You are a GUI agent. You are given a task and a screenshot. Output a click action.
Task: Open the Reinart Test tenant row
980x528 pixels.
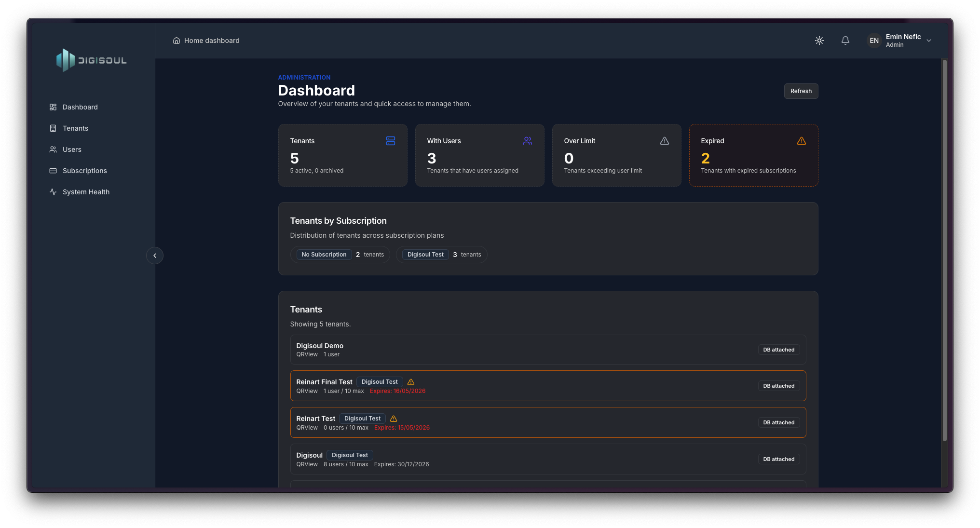tap(548, 422)
